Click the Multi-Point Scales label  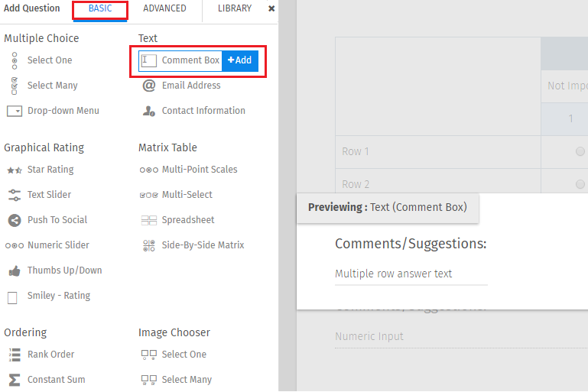[200, 170]
